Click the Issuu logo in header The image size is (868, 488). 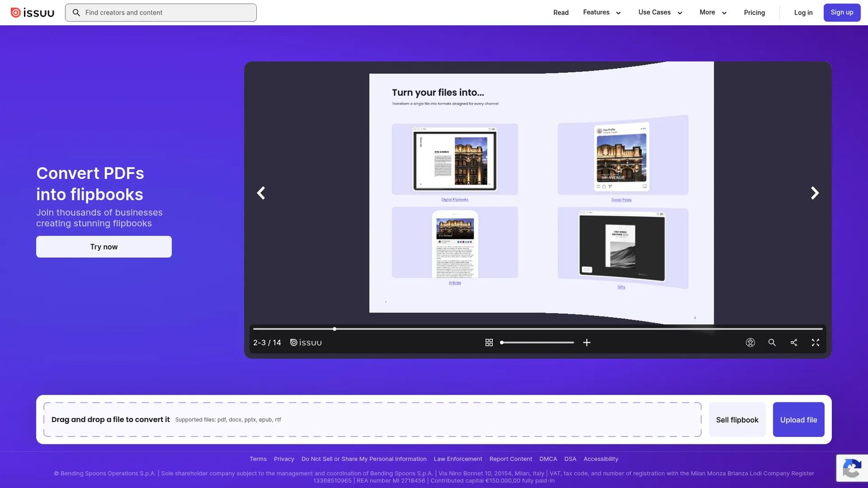[x=32, y=13]
